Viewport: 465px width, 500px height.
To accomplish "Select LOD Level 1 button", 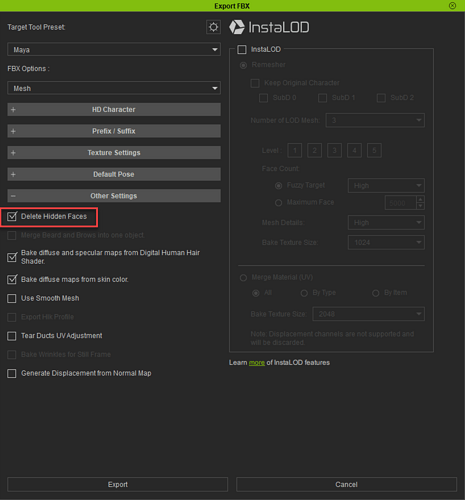I will click(295, 151).
